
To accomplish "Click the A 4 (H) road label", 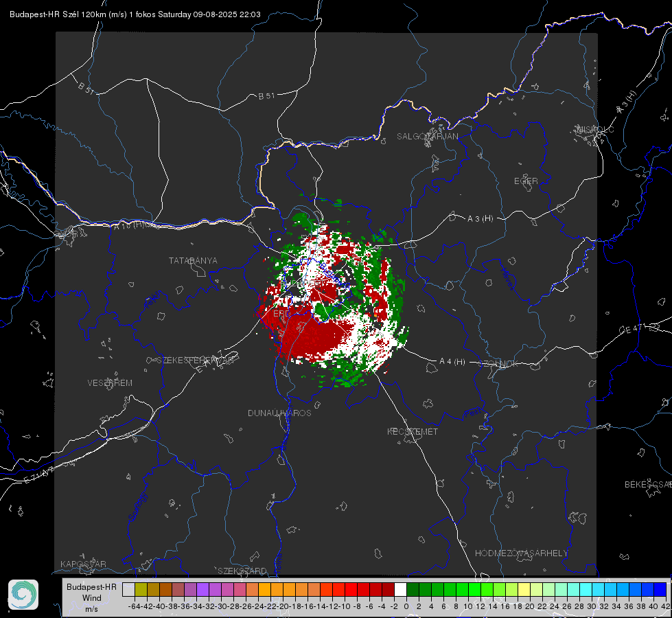I will (452, 362).
